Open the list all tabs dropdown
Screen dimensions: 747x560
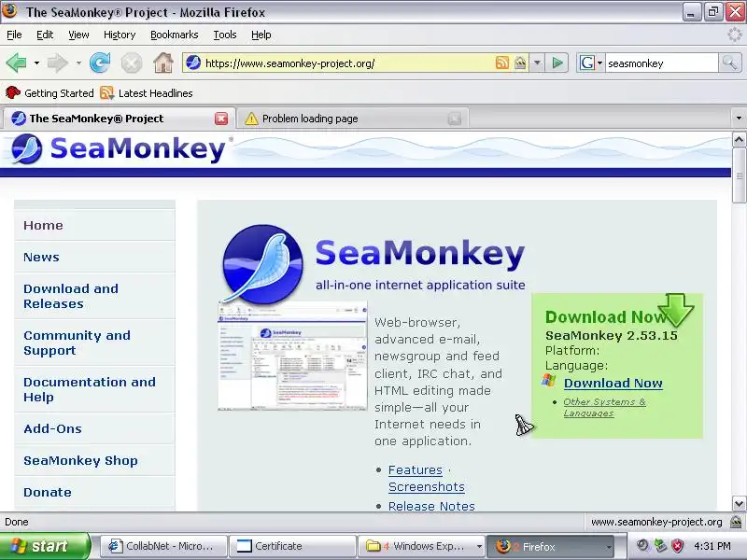739,119
